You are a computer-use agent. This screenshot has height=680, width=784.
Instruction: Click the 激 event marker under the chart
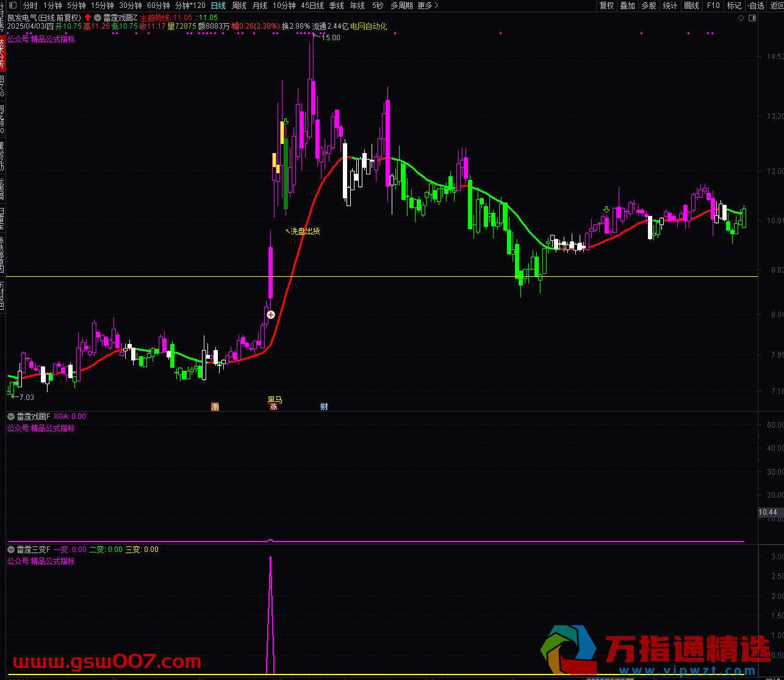click(215, 407)
